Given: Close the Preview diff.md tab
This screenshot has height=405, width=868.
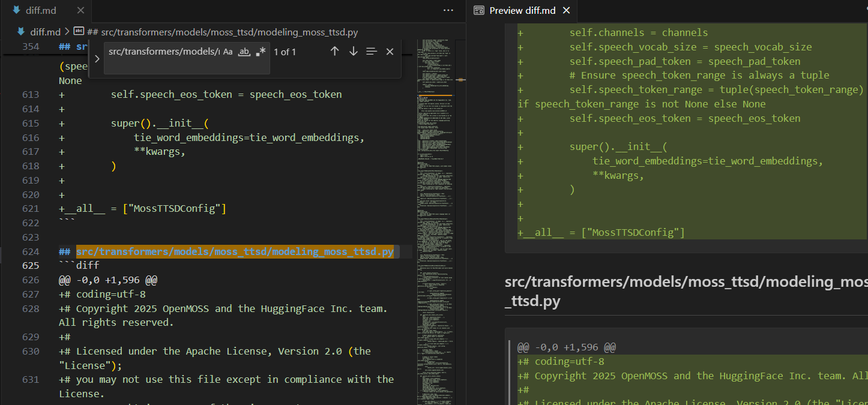Looking at the screenshot, I should 566,10.
